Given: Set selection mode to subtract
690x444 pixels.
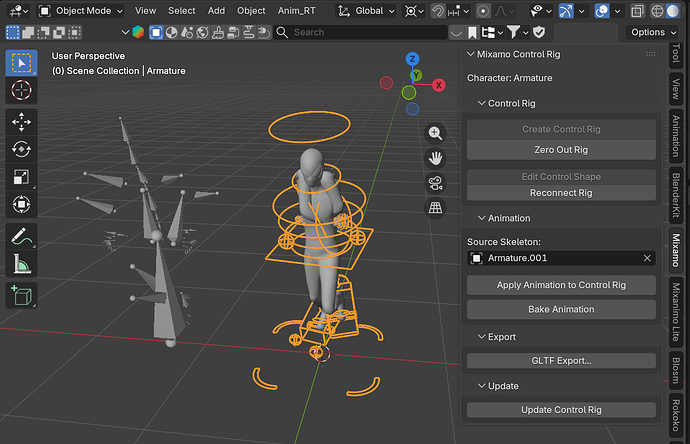Looking at the screenshot, I should coord(43,32).
